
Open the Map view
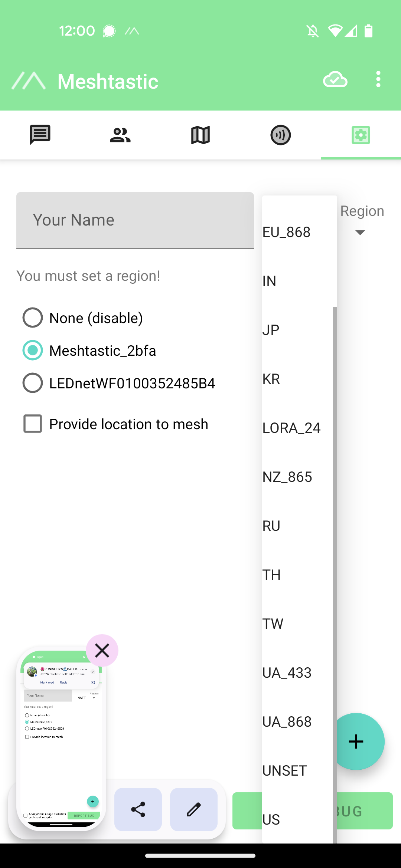click(x=200, y=135)
